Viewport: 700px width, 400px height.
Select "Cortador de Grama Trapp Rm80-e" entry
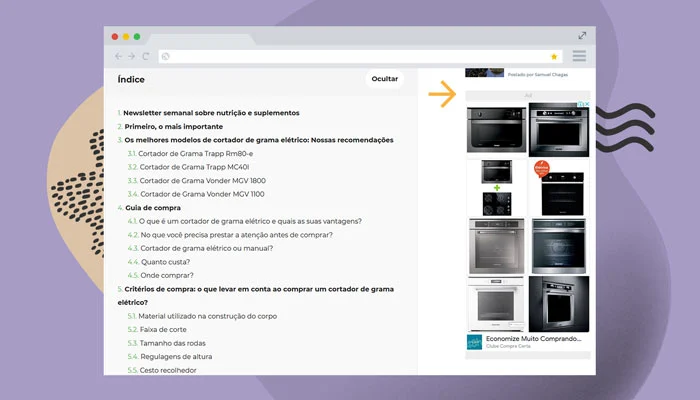click(196, 154)
